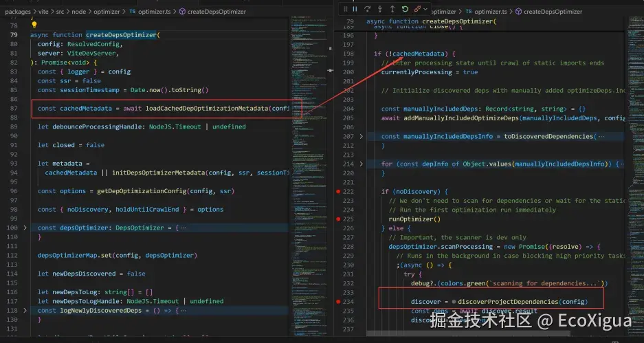Click the lightbulb quick-fix icon near line 78
This screenshot has height=343, width=644.
[x=34, y=25]
